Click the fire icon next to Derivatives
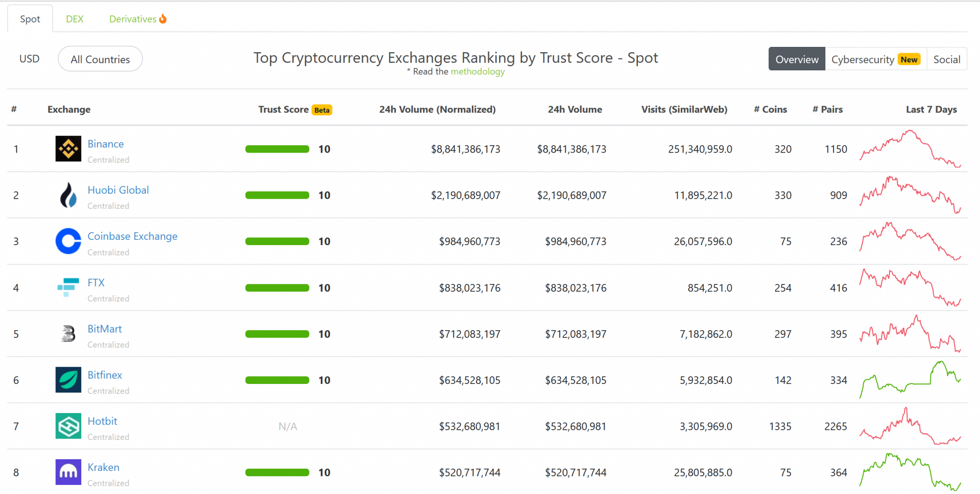 point(163,19)
